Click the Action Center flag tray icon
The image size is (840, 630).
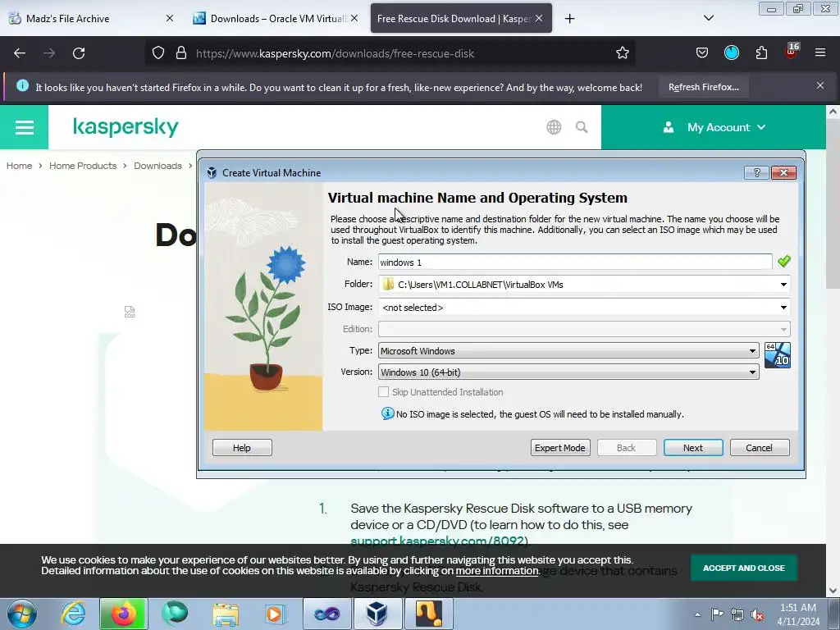coord(717,614)
